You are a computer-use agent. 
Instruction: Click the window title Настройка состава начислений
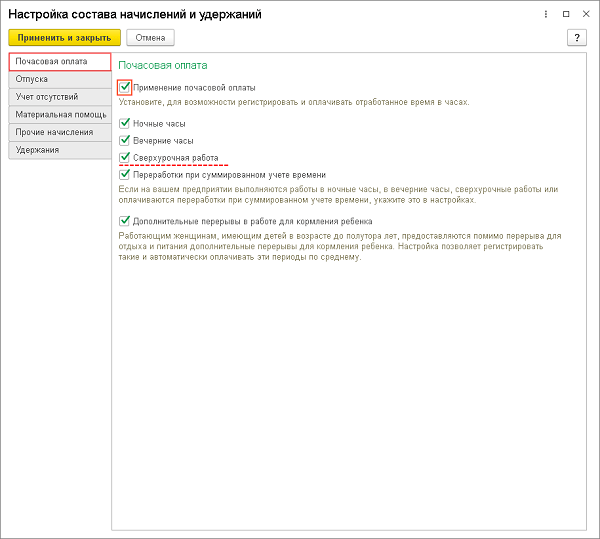[x=135, y=14]
